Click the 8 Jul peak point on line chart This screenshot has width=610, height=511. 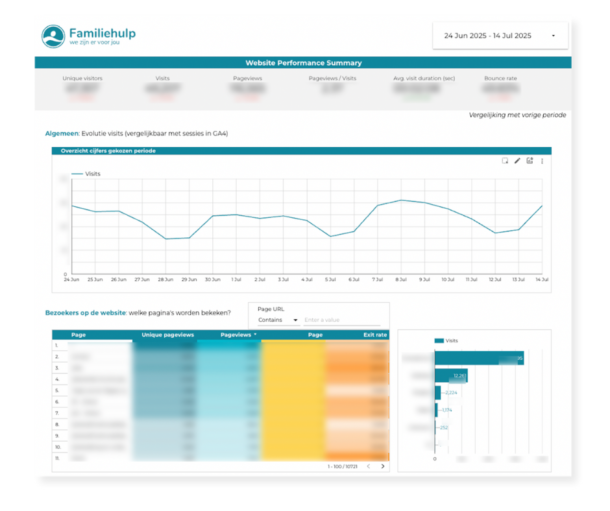click(x=401, y=200)
